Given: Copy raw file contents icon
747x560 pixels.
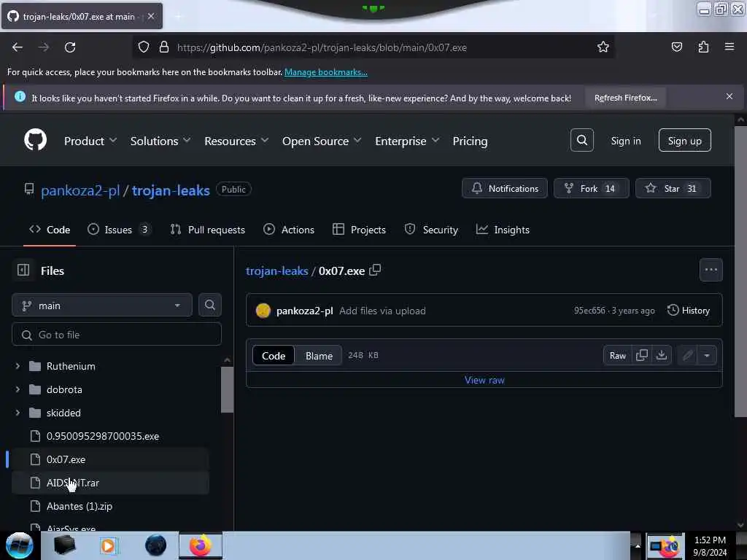Looking at the screenshot, I should coord(642,355).
